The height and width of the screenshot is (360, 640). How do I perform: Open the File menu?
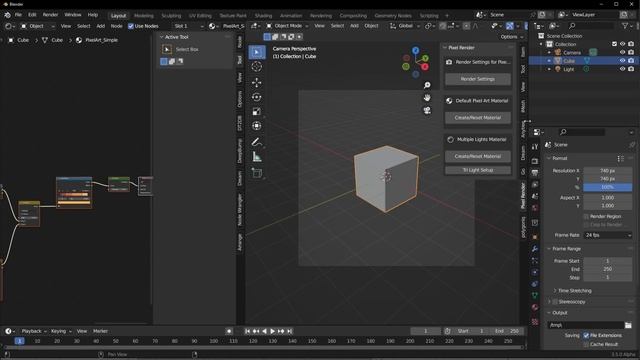[x=18, y=15]
